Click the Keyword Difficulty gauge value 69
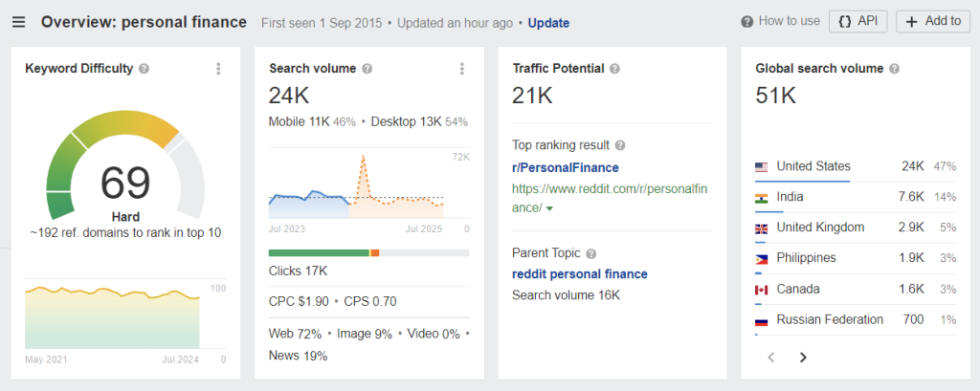The image size is (980, 391). (x=125, y=183)
